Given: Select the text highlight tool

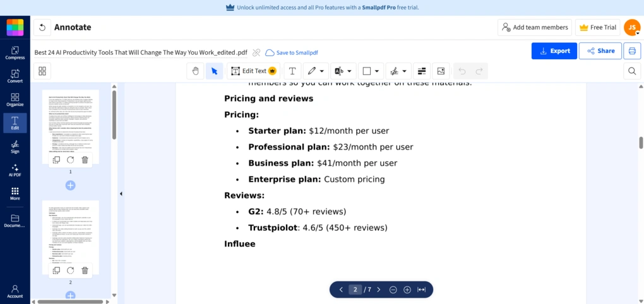Looking at the screenshot, I should pyautogui.click(x=339, y=71).
